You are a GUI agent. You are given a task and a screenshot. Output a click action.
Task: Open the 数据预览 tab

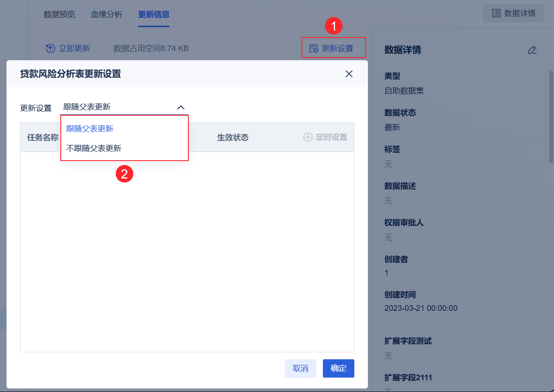59,14
